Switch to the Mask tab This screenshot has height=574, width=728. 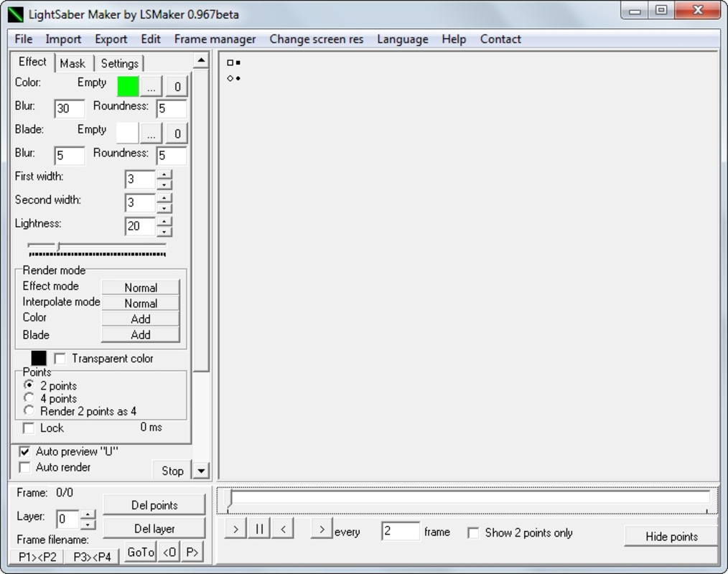pyautogui.click(x=73, y=64)
